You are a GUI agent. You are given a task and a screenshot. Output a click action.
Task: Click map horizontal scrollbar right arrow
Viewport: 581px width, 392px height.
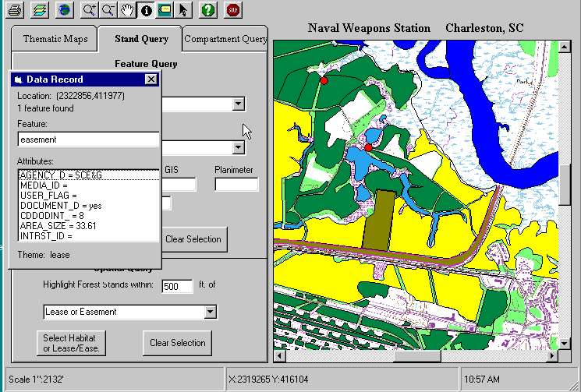[552, 356]
